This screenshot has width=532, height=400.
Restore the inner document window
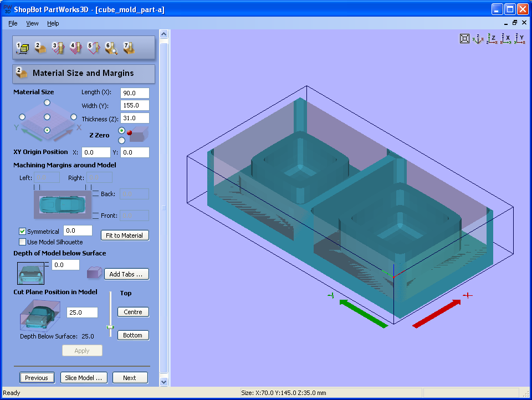pos(515,23)
